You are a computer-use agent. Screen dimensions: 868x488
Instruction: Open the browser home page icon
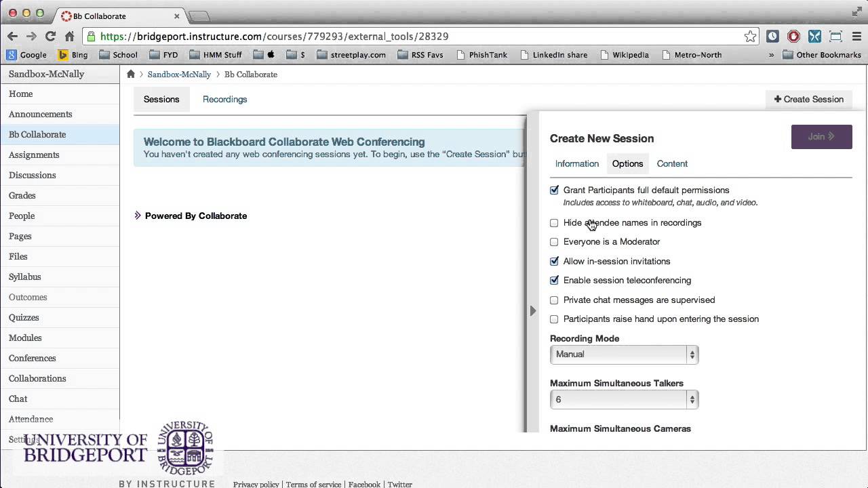tap(69, 37)
